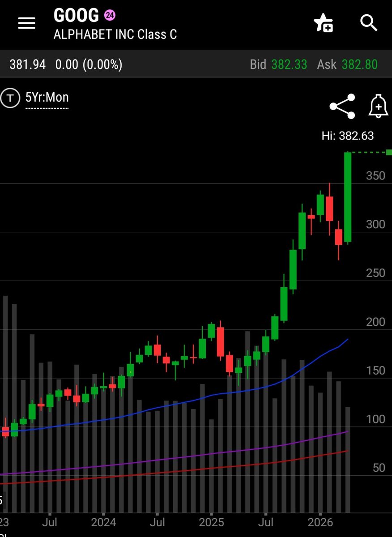
Task: Tap the 0.00 (0.00%) change value
Action: pos(89,65)
